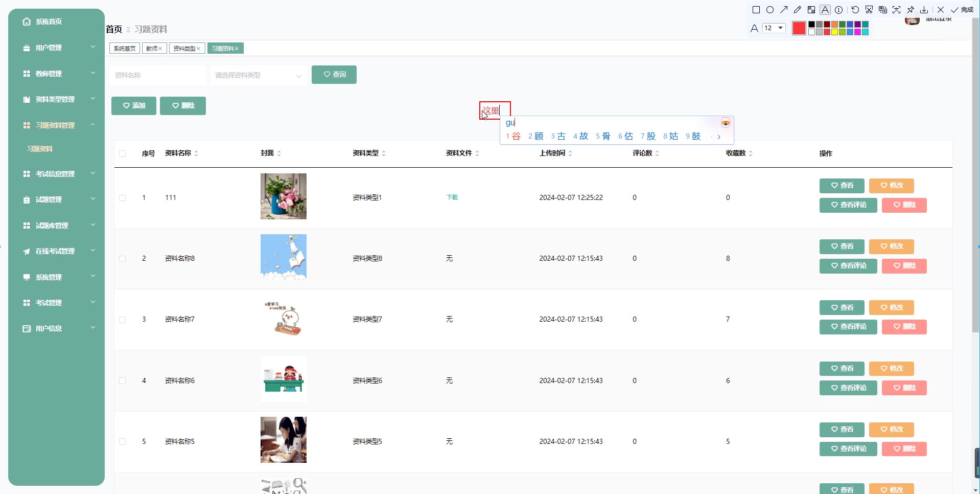Click the 试题管理 clipboard icon
Screen dimensions: 980x494
point(27,200)
